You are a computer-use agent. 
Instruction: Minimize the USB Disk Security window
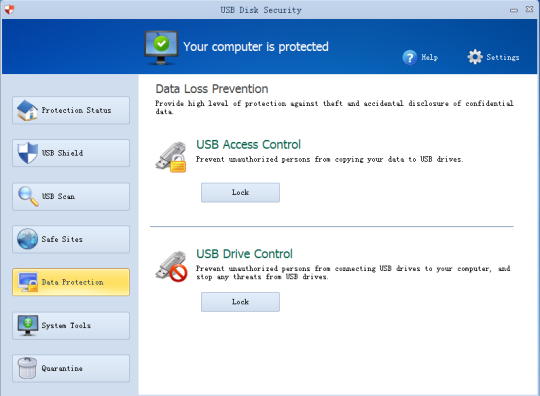(514, 10)
